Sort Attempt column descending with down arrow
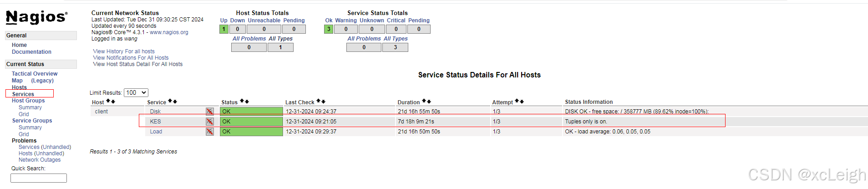The height and width of the screenshot is (189, 868). coord(522,102)
